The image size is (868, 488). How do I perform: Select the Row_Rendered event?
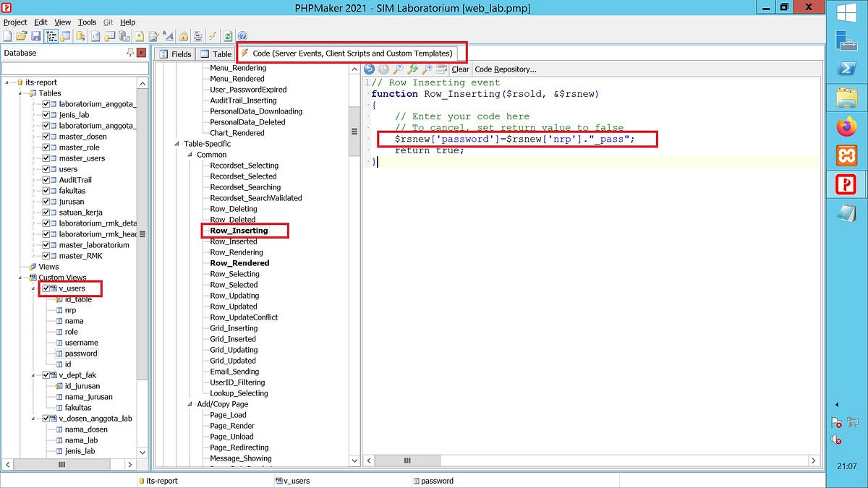[x=239, y=263]
